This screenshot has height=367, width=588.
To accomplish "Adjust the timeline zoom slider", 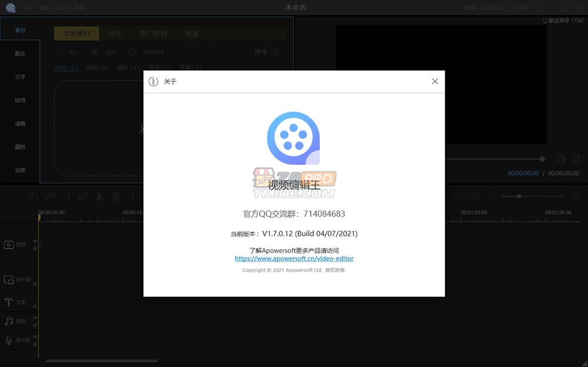I will point(519,196).
